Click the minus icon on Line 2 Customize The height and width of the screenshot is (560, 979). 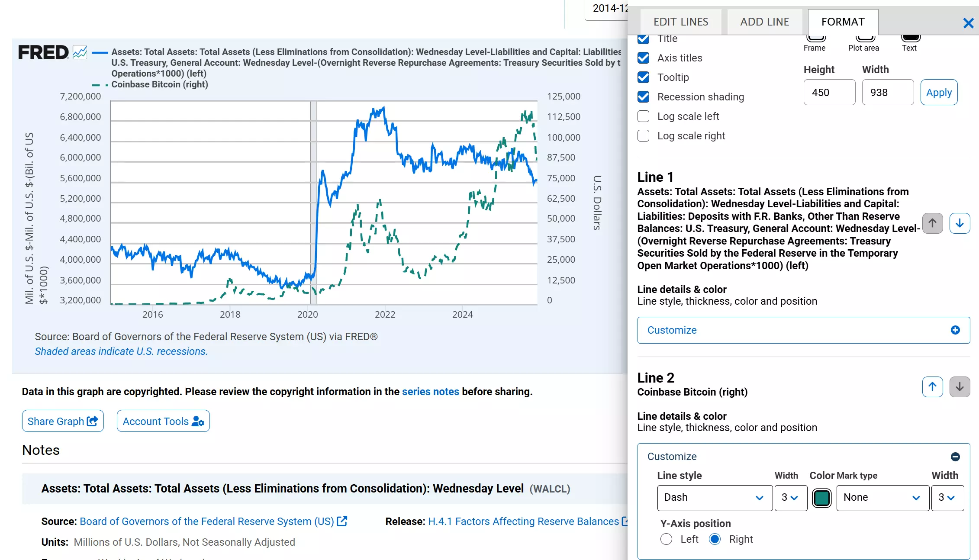tap(955, 457)
